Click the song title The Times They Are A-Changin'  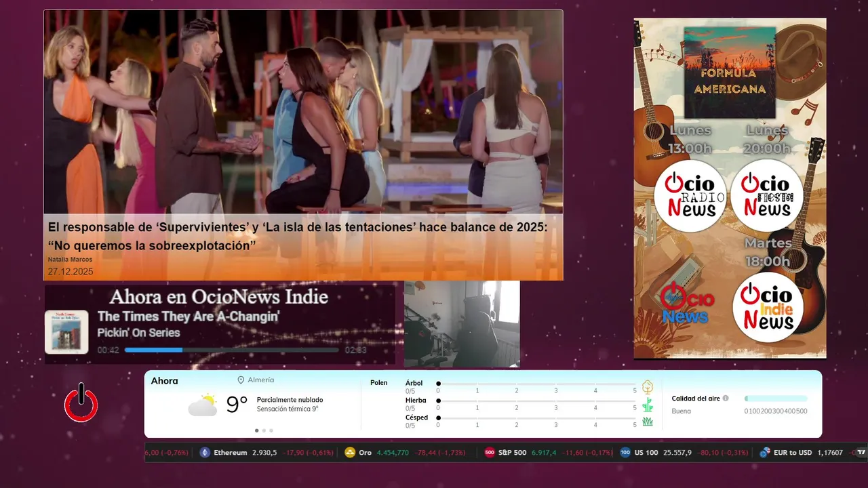(189, 317)
